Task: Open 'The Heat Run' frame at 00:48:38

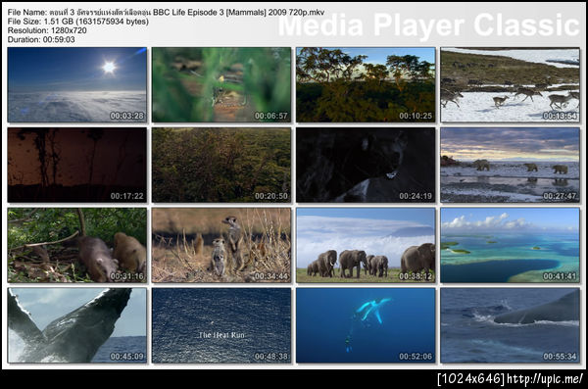Action: (221, 325)
